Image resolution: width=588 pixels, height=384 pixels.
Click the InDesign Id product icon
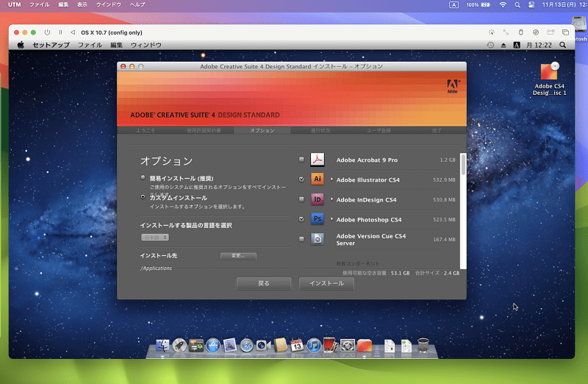318,199
